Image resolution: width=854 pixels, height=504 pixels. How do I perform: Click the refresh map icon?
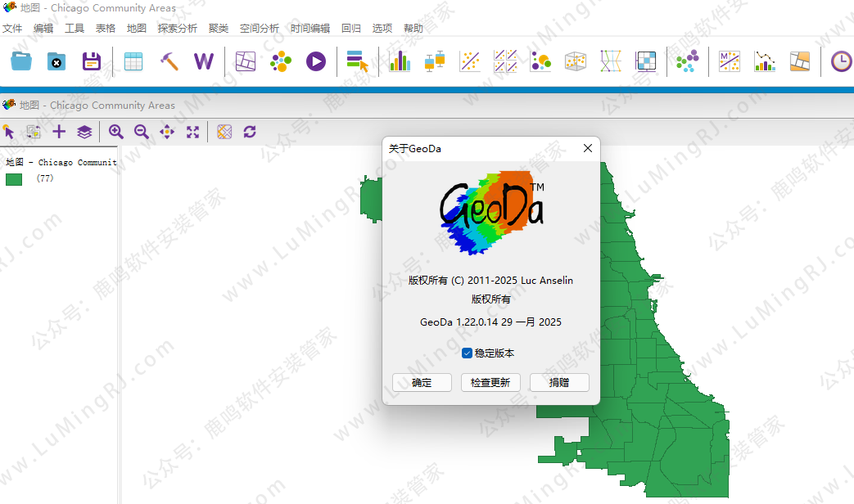[x=250, y=132]
